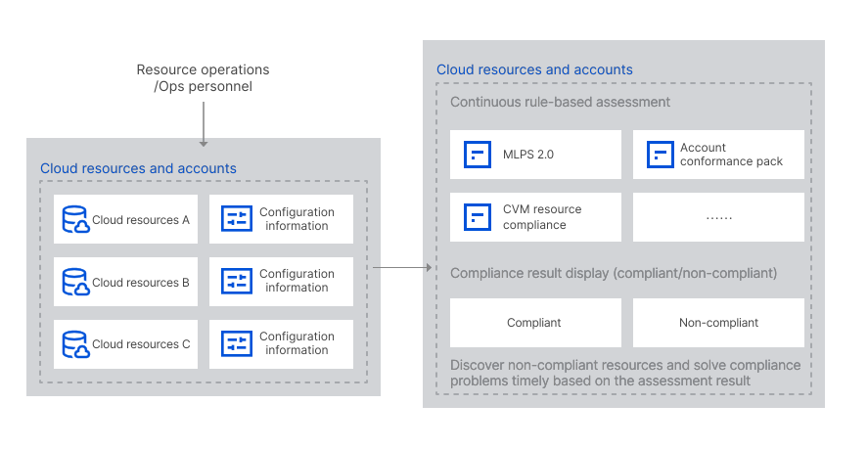Click the 'CVM resource compliance' label
Viewport: 868px width, 449px height.
coord(542,217)
